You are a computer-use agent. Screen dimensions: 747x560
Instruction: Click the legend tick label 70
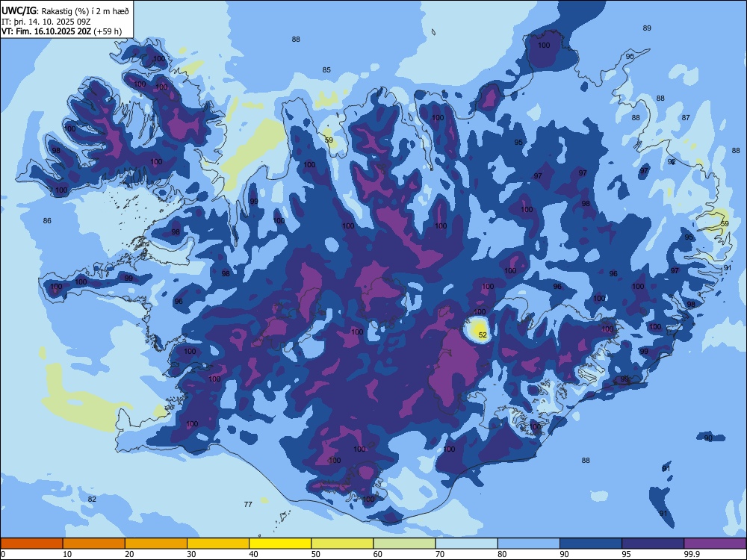click(x=440, y=554)
